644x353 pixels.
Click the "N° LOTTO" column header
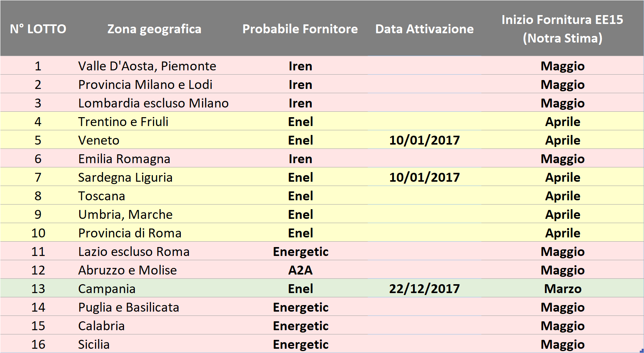click(x=38, y=29)
